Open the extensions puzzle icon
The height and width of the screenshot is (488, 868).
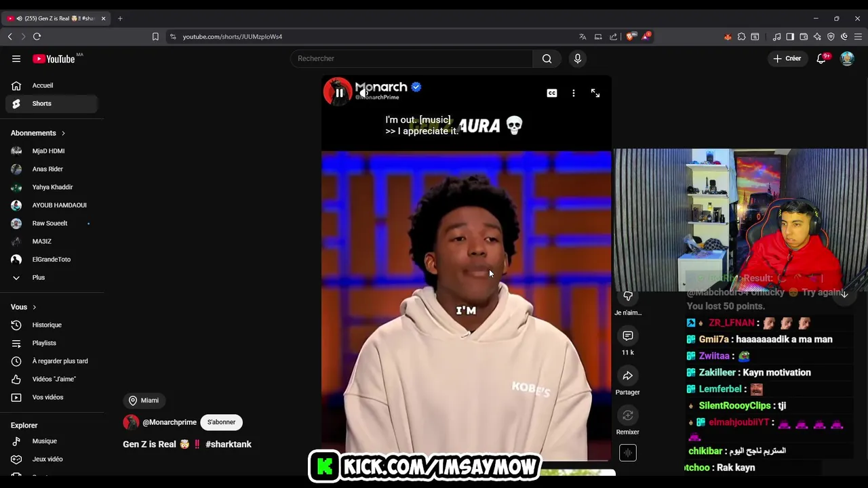pos(741,37)
